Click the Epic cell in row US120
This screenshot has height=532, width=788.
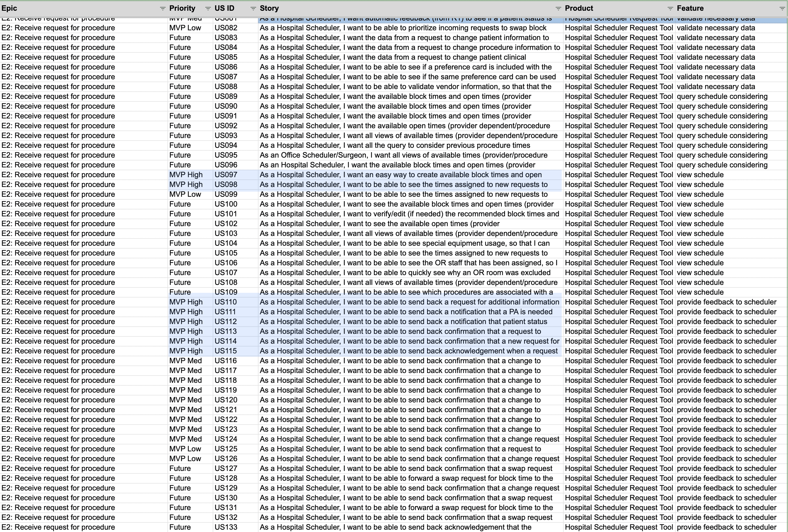(x=58, y=400)
